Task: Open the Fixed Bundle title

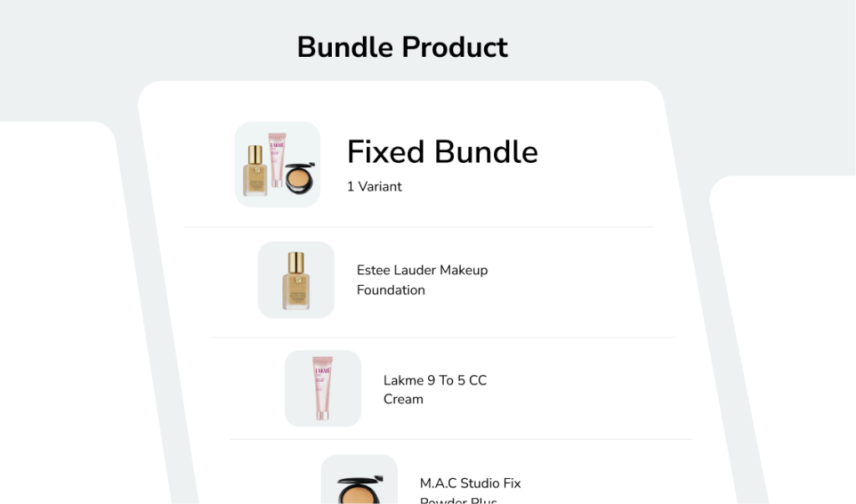Action: [x=442, y=152]
